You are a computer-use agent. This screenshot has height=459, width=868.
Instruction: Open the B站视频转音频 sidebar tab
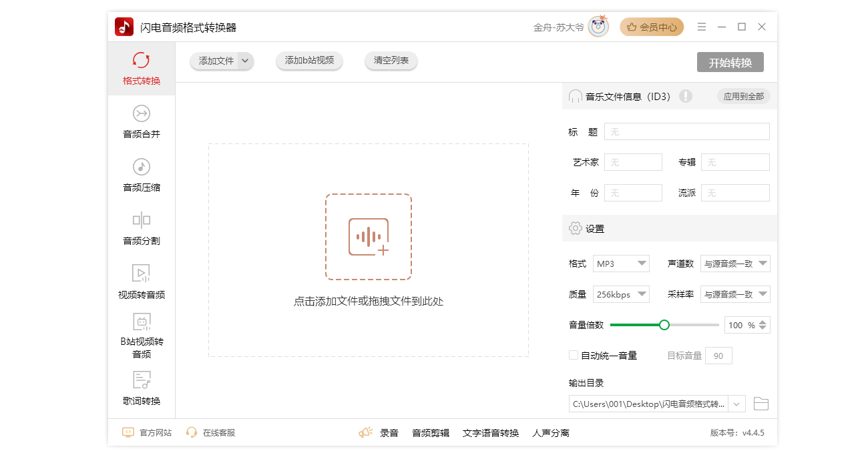(x=142, y=336)
